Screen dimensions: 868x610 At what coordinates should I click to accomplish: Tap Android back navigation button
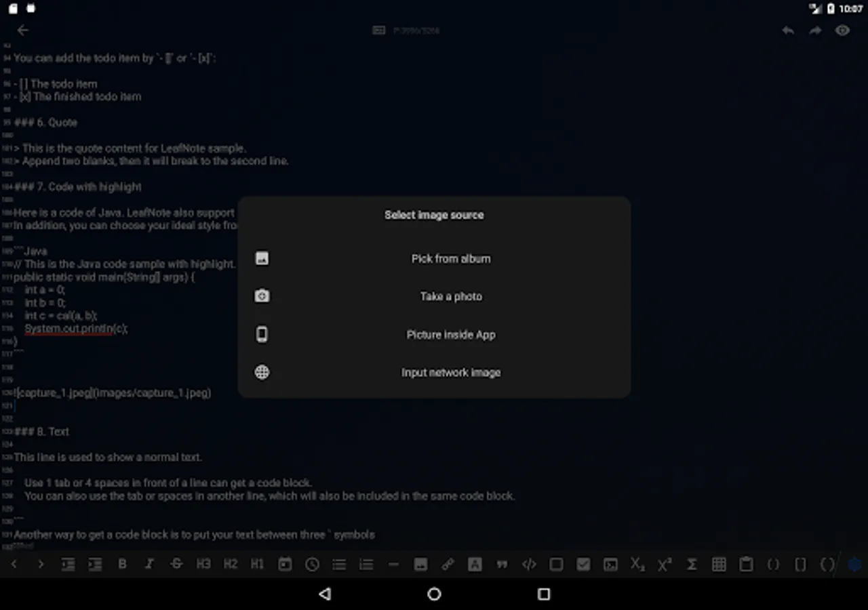(x=325, y=594)
